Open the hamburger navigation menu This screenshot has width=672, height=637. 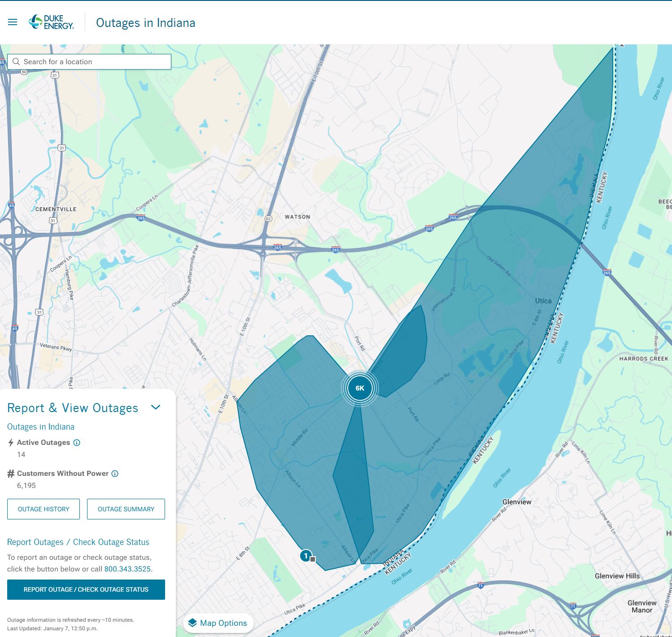point(12,22)
